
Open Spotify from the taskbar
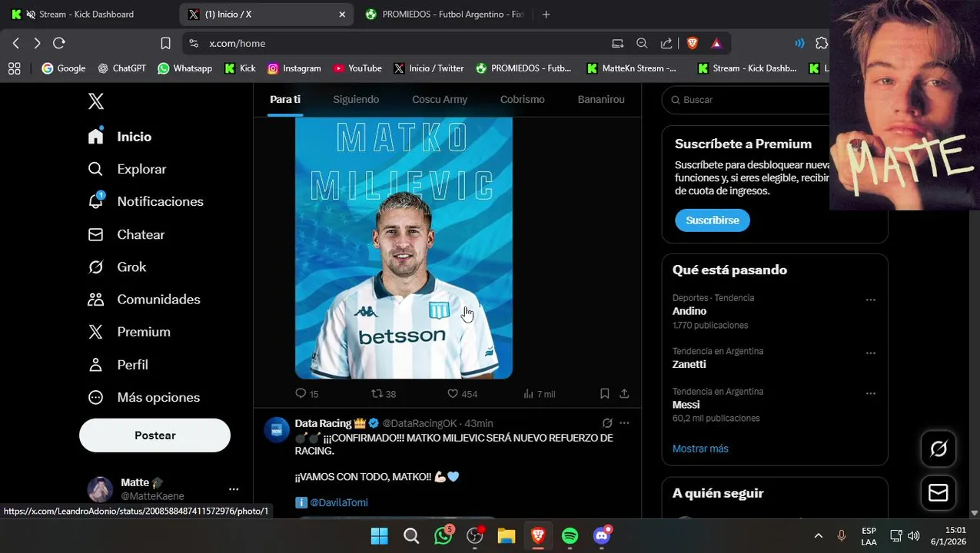tap(570, 535)
